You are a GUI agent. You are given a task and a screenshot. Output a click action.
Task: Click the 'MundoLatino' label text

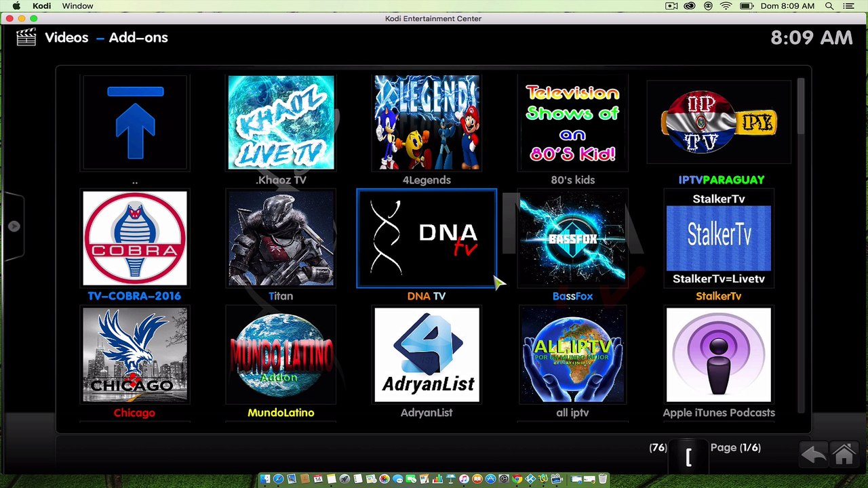(x=281, y=412)
